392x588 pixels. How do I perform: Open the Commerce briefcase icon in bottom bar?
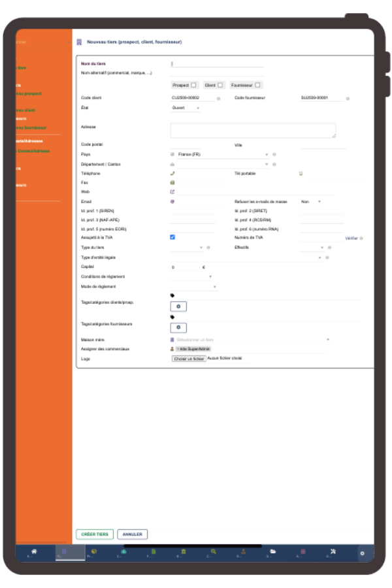pos(123,551)
